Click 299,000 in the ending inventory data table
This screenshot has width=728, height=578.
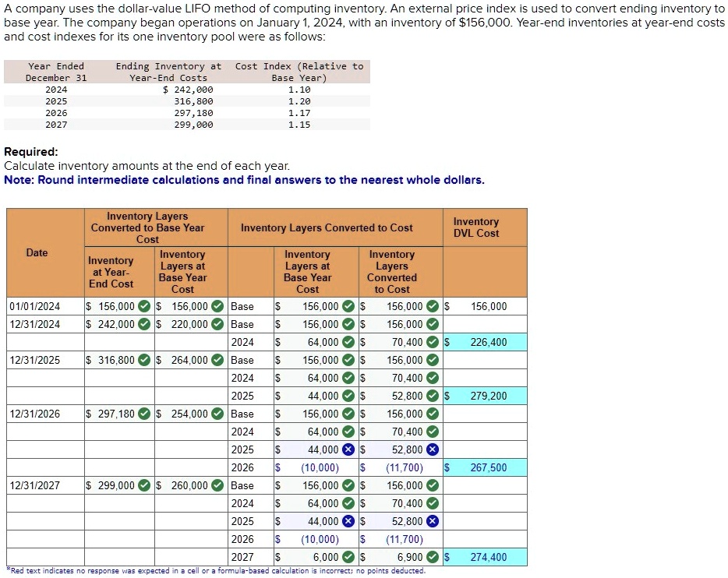[x=193, y=125]
